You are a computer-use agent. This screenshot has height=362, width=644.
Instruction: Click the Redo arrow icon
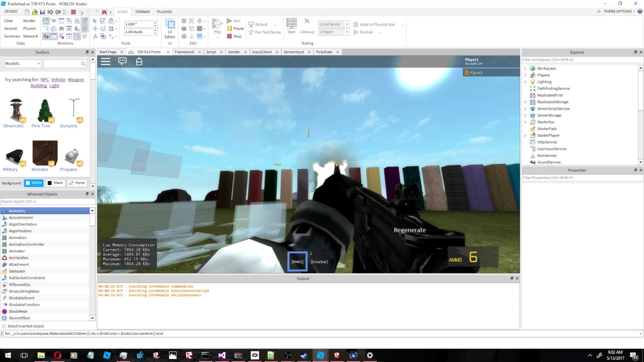tap(58, 12)
